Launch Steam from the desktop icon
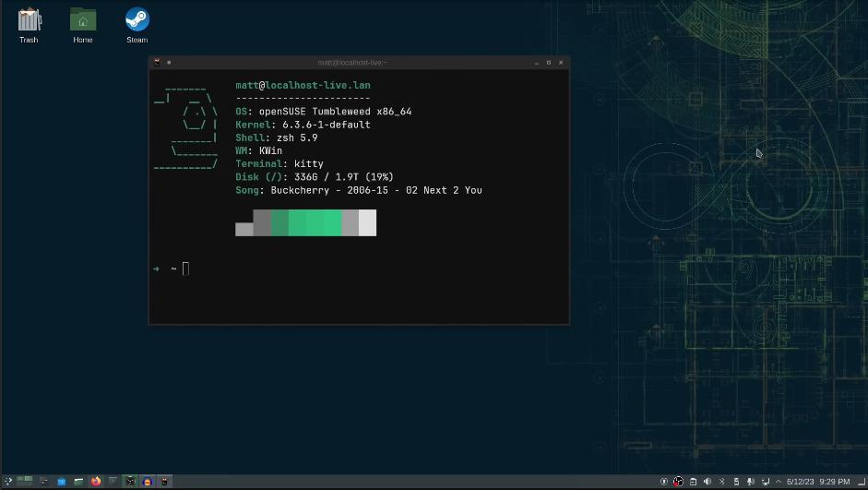This screenshot has width=868, height=490. (137, 26)
